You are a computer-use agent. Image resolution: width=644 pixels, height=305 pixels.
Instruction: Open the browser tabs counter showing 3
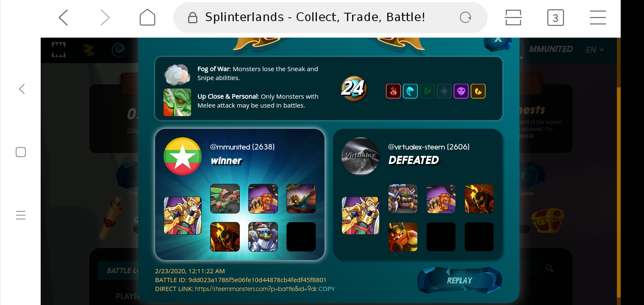[555, 18]
